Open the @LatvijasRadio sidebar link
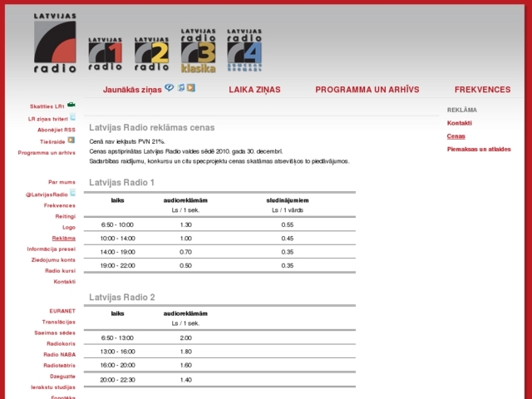 (47, 195)
